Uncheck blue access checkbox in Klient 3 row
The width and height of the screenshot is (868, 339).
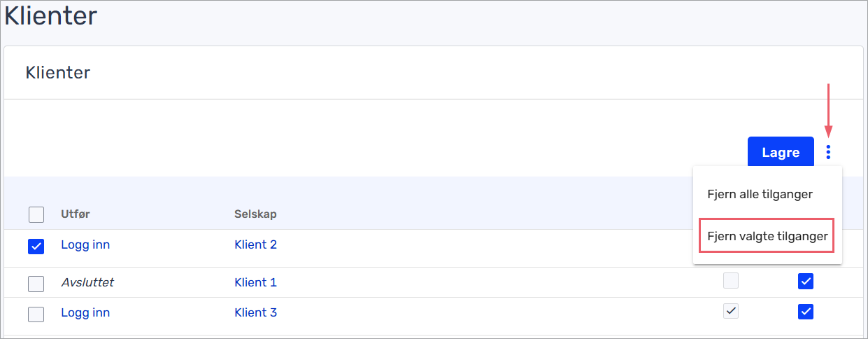806,312
